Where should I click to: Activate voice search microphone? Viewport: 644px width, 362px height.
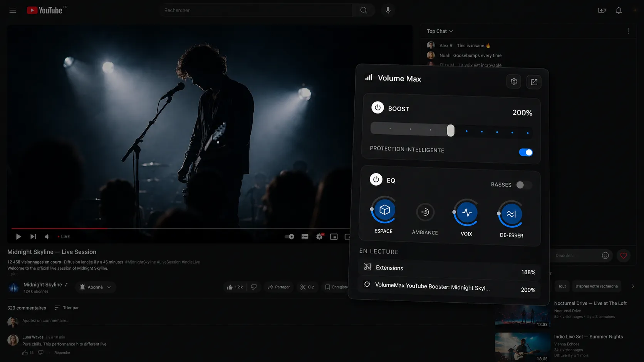click(388, 10)
